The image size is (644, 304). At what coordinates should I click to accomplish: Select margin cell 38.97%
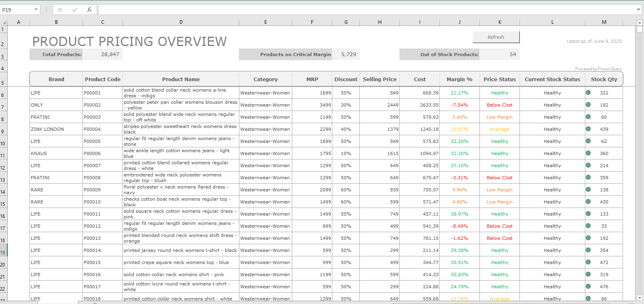point(460,214)
